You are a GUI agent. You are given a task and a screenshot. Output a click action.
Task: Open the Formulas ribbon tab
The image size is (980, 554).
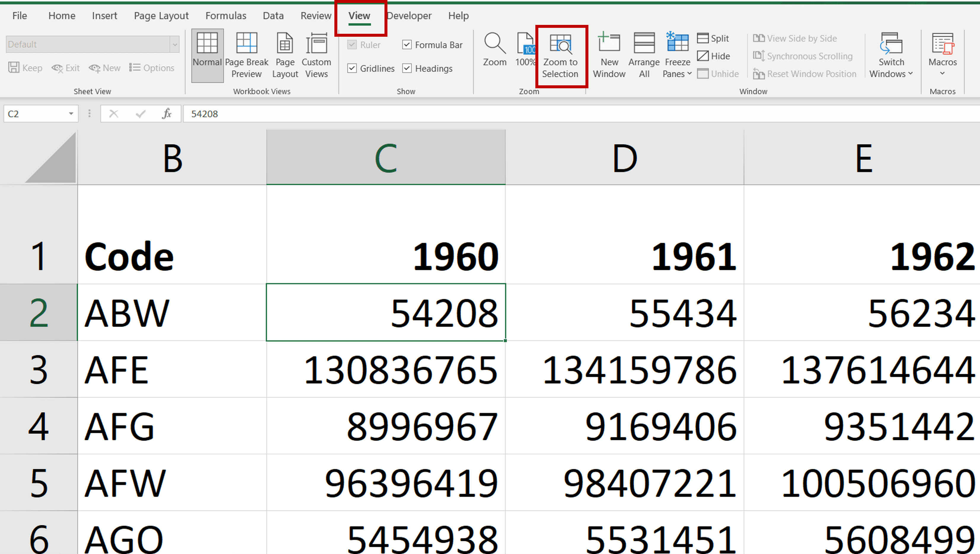click(x=226, y=16)
